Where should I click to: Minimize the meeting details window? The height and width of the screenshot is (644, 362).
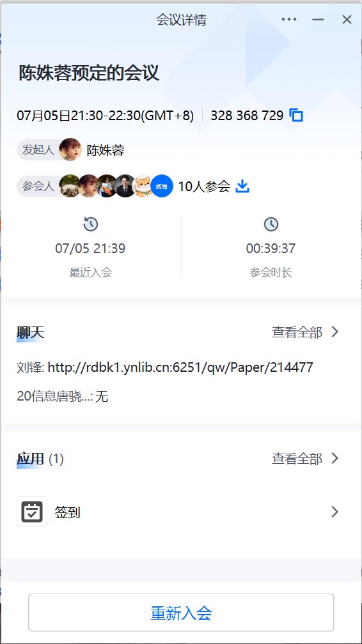click(318, 19)
